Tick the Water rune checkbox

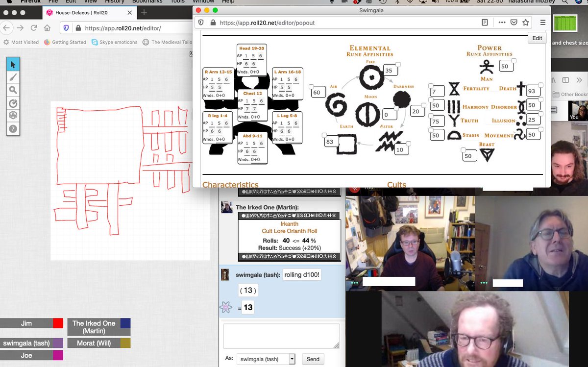click(409, 144)
